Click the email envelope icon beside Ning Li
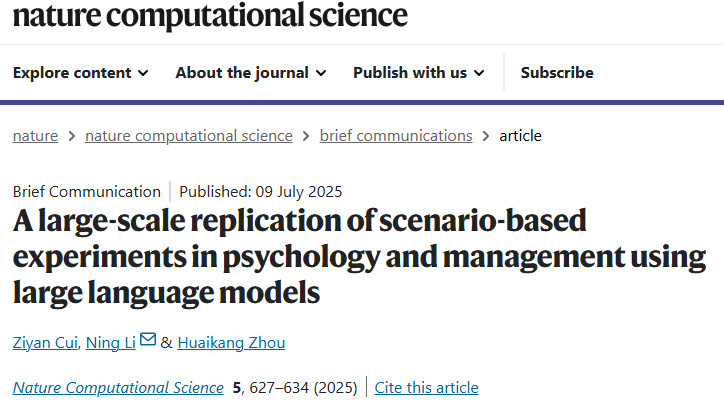This screenshot has height=411, width=724. click(x=148, y=341)
